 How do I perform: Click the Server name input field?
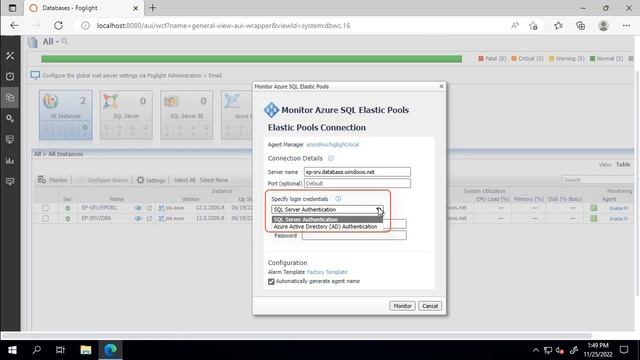(357, 172)
